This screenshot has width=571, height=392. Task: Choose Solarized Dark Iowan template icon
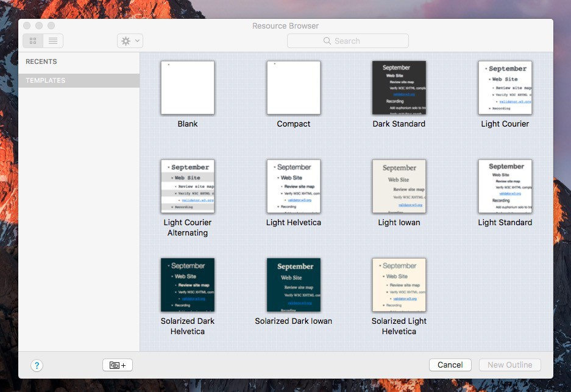[x=294, y=285]
